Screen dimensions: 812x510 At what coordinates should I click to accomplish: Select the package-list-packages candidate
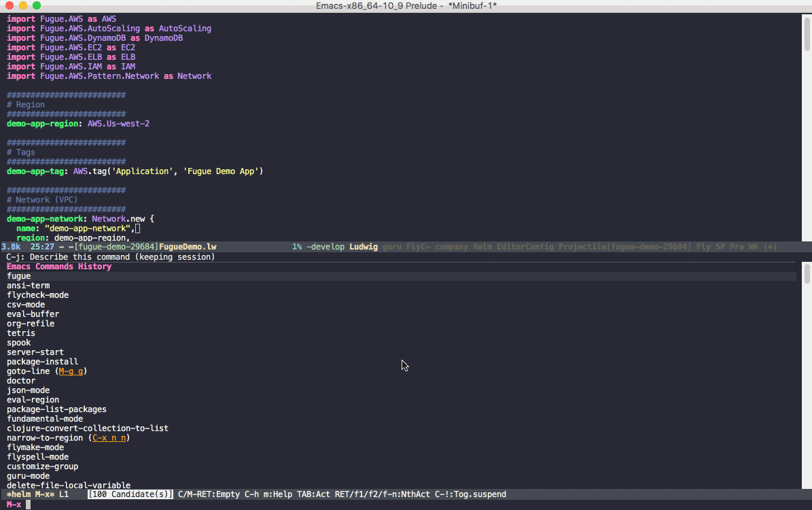coord(56,409)
